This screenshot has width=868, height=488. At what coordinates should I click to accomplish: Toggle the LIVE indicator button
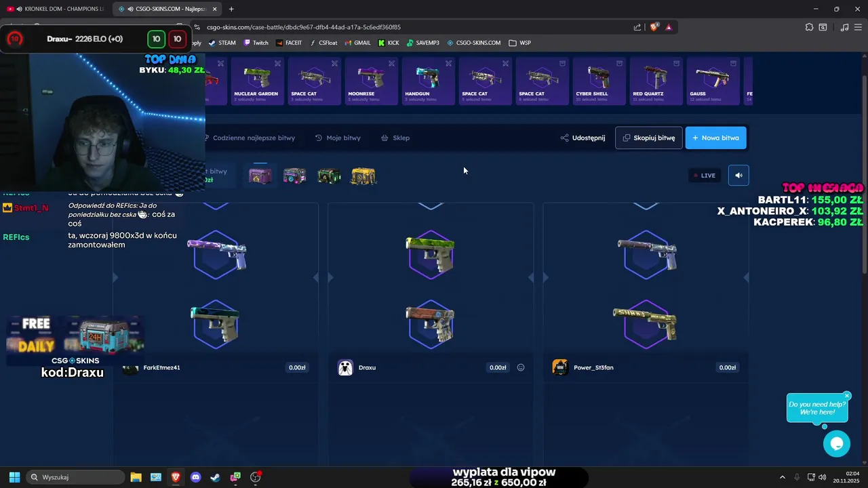pos(705,175)
